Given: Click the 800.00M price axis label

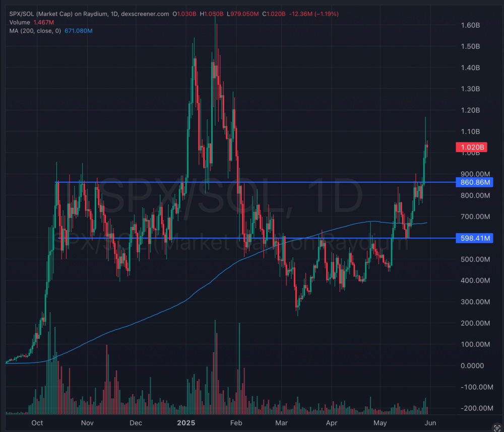Looking at the screenshot, I should [475, 195].
